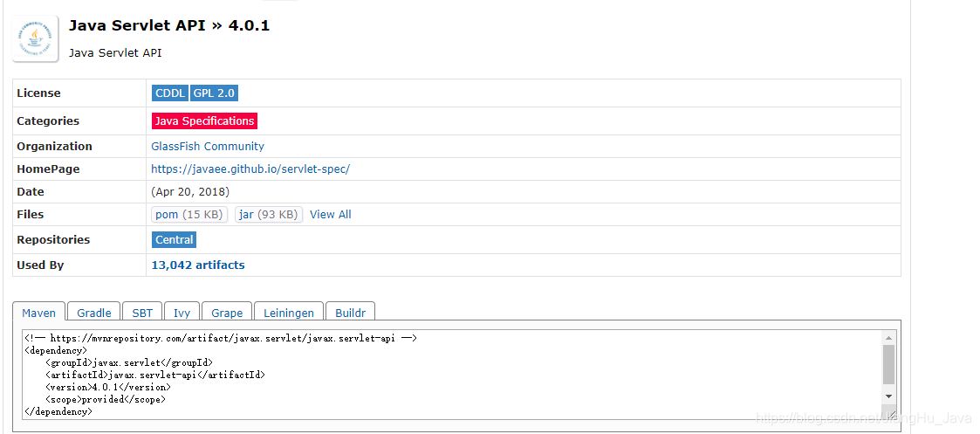Click the Java Servlet API description subtitle
The width and height of the screenshot is (980, 434).
(x=115, y=53)
